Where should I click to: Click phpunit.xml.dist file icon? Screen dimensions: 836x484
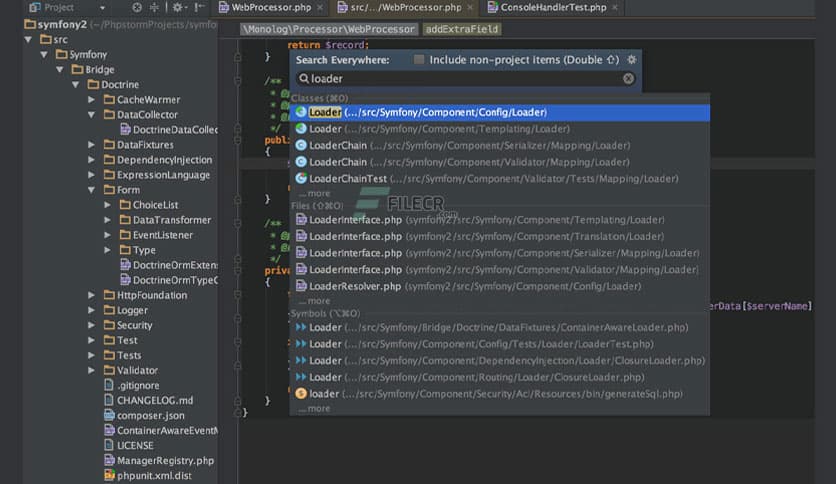(109, 475)
